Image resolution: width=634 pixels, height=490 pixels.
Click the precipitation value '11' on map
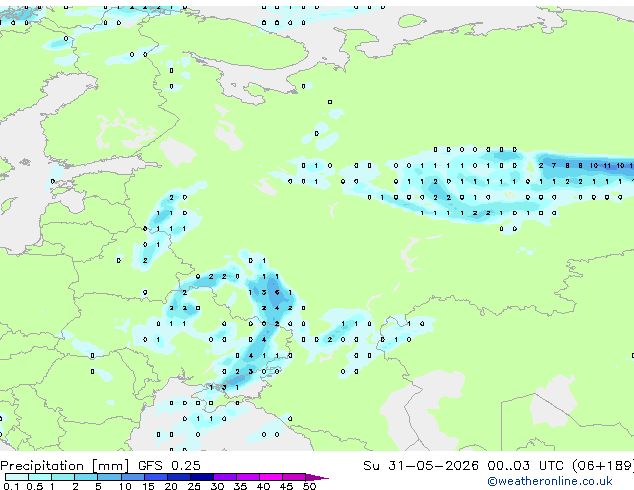tap(607, 165)
